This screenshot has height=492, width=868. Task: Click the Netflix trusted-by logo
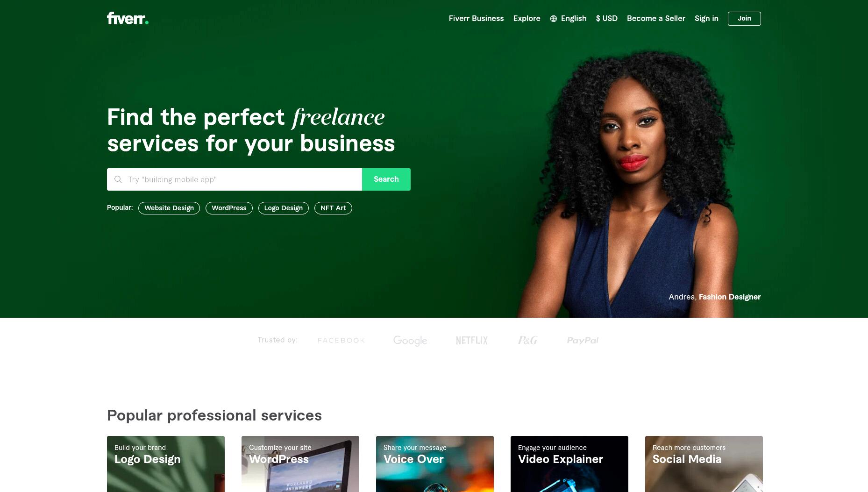[x=472, y=340]
